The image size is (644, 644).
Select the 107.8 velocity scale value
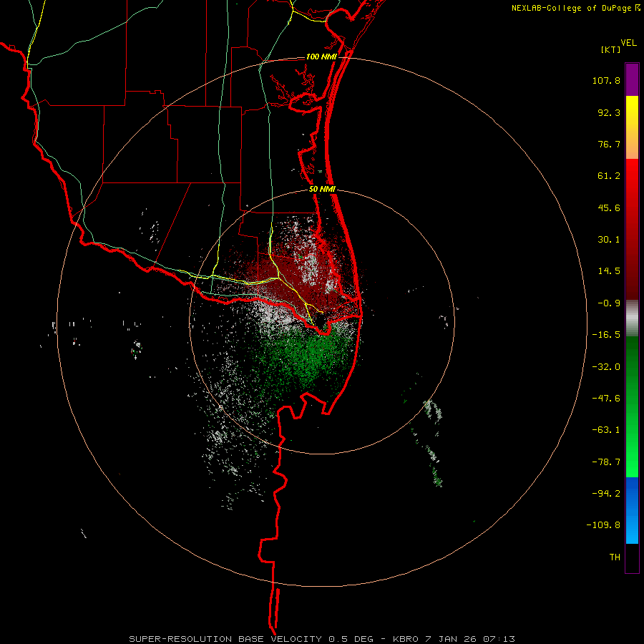[x=606, y=80]
